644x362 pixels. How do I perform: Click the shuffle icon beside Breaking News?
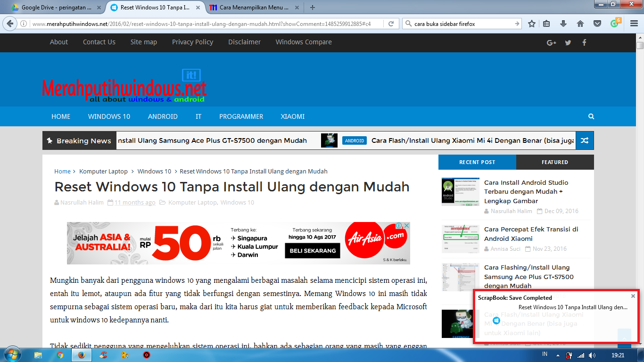(584, 140)
